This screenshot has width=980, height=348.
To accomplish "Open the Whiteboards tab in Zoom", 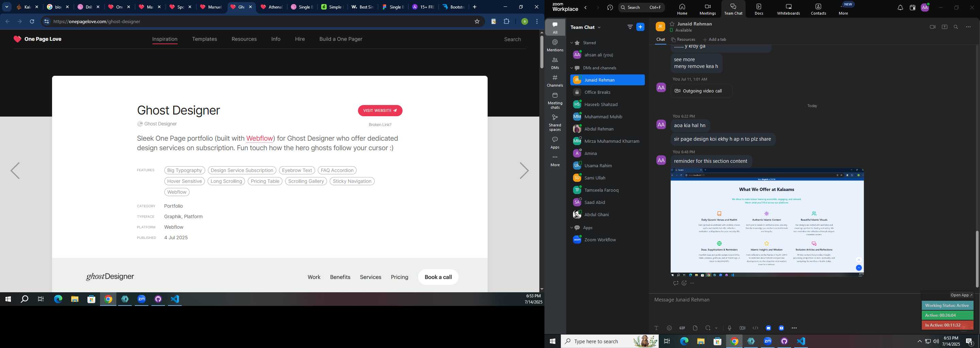I will tap(788, 9).
